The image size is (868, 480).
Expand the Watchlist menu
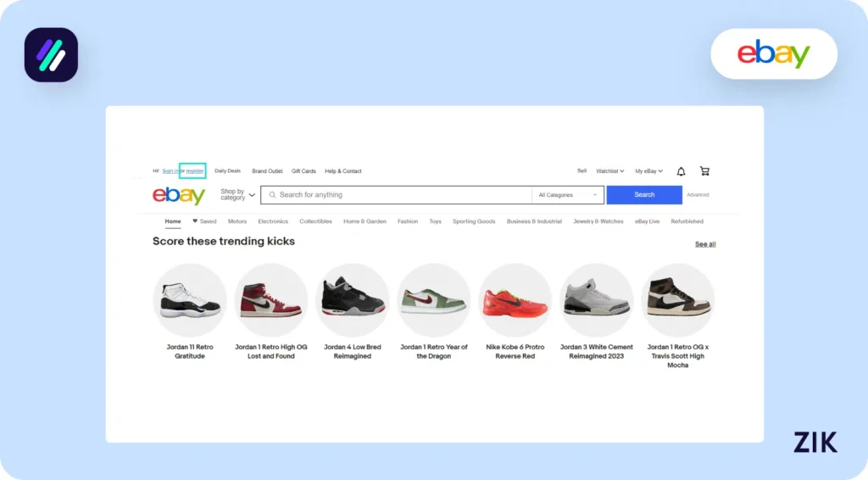(609, 171)
